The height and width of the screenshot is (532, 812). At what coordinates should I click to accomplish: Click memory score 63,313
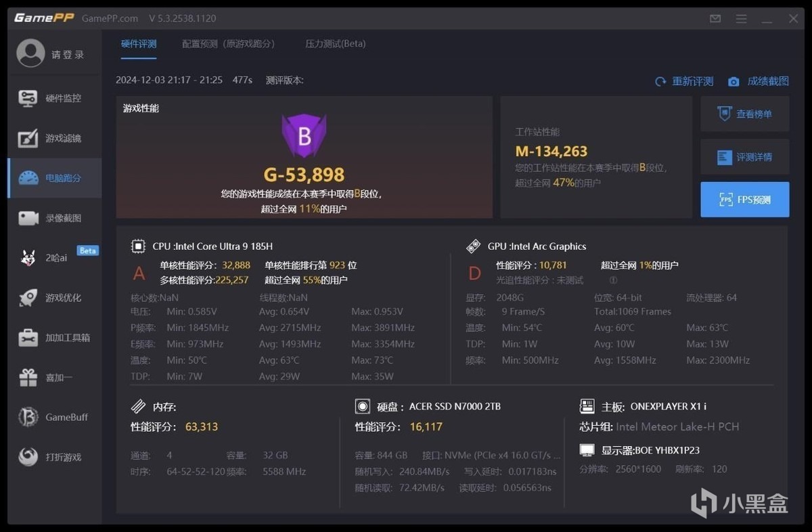coord(202,427)
